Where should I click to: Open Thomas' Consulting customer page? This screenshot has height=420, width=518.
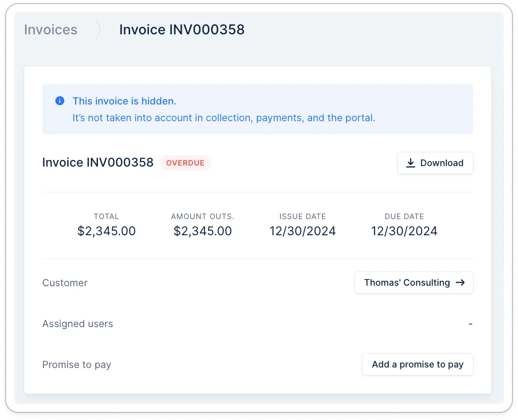click(x=413, y=283)
